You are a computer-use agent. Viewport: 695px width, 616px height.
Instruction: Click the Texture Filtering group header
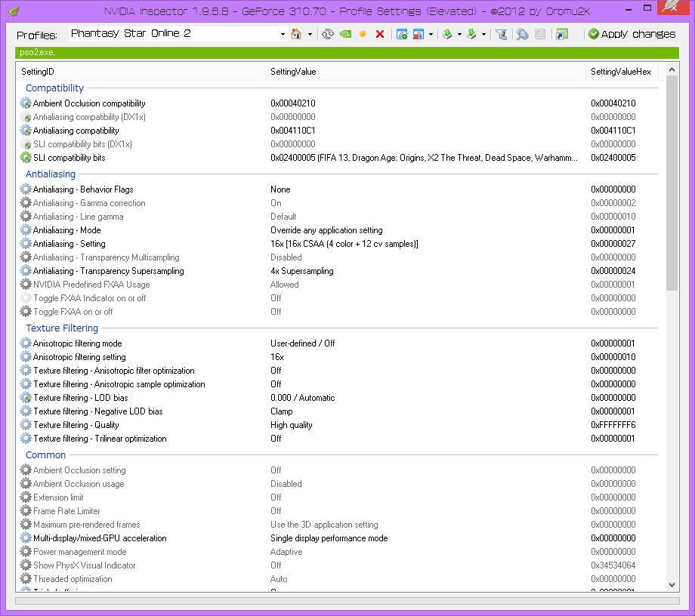point(62,328)
